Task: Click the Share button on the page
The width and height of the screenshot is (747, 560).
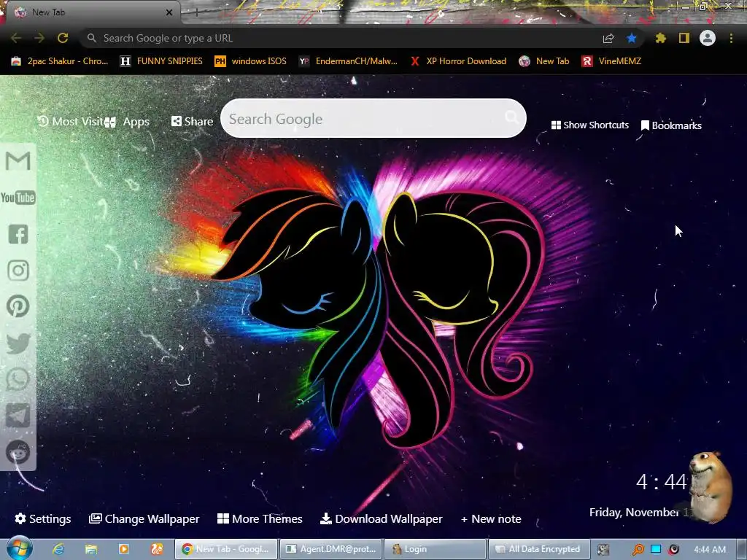Action: coord(192,122)
